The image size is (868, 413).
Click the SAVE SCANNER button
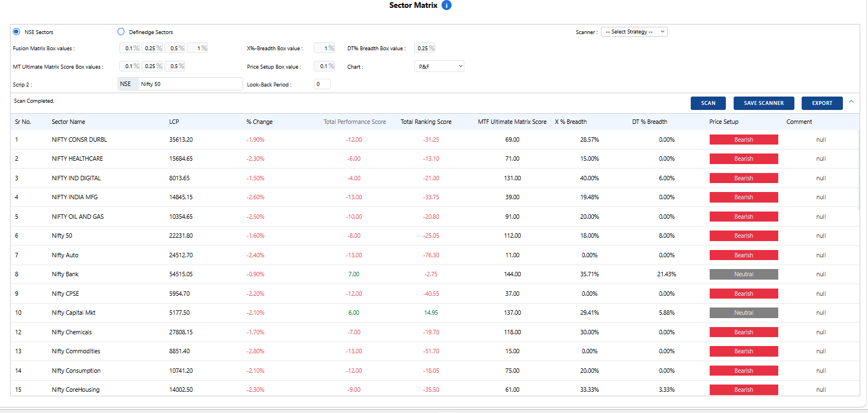click(x=764, y=103)
